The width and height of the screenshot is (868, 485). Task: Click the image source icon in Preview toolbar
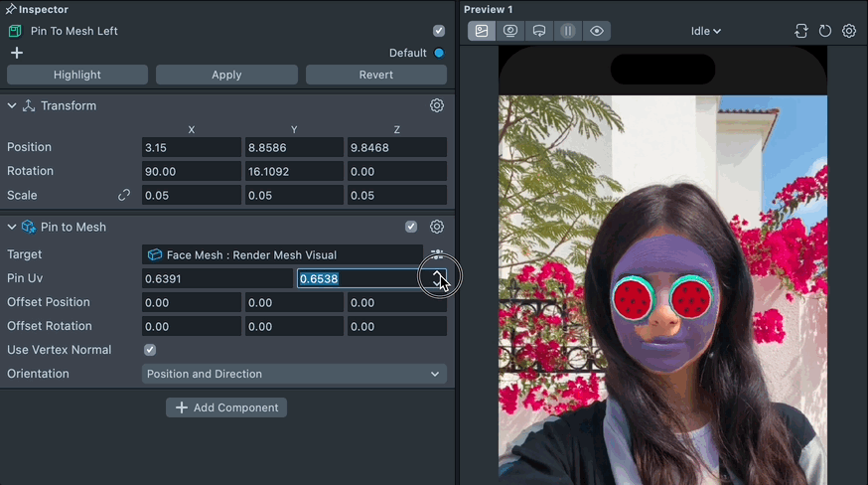pos(482,31)
